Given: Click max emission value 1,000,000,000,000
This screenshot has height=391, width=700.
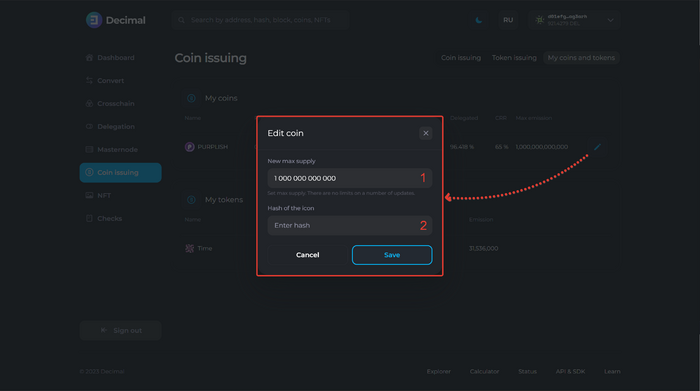Looking at the screenshot, I should (542, 147).
